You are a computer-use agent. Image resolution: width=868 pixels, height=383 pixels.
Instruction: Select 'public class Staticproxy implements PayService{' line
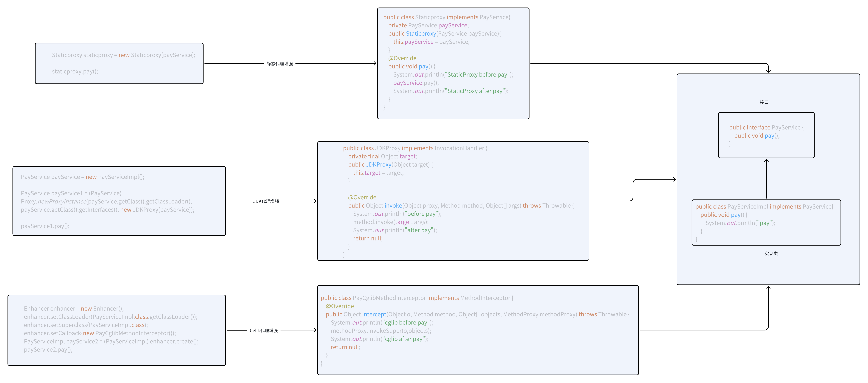point(447,17)
